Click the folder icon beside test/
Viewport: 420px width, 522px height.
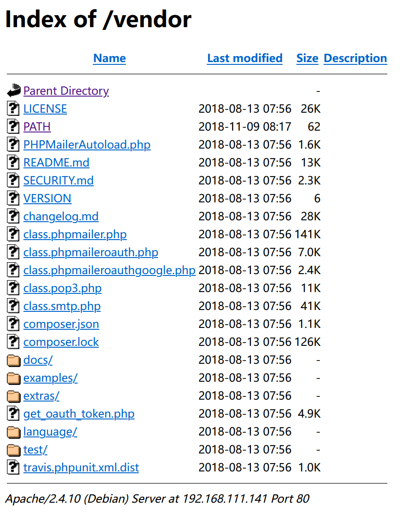(x=14, y=450)
